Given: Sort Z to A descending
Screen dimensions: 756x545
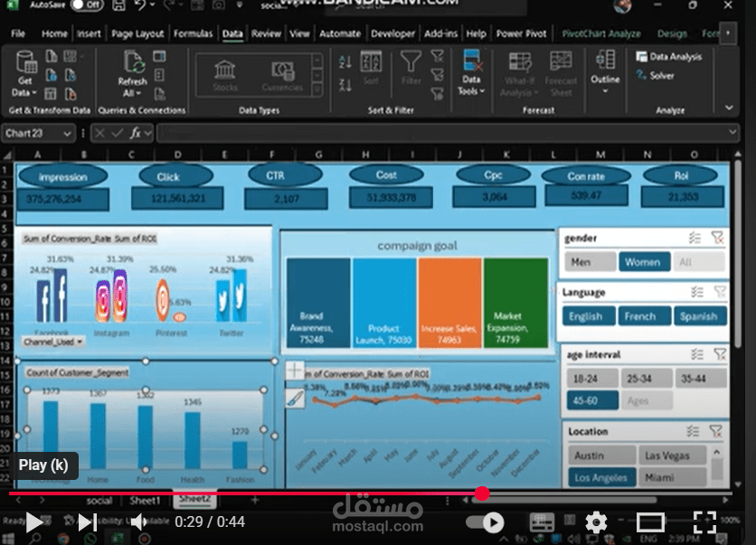Looking at the screenshot, I should pyautogui.click(x=345, y=86).
